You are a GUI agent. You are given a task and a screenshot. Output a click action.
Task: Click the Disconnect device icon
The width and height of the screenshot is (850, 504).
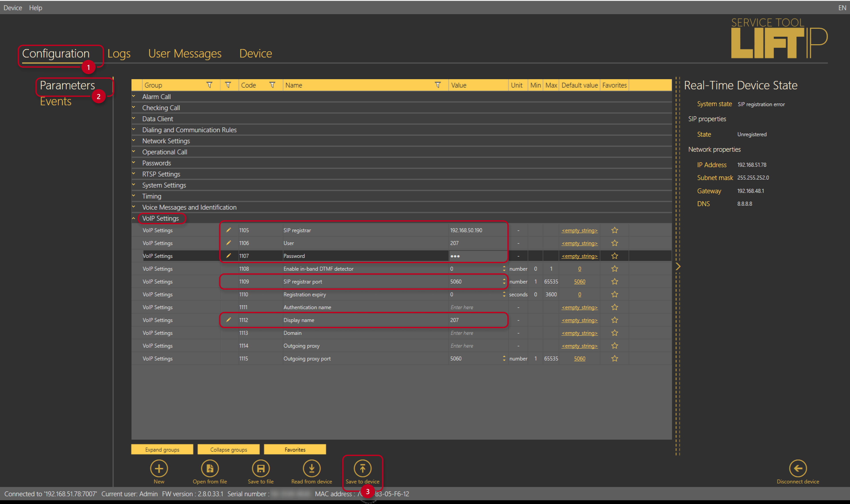[798, 468]
